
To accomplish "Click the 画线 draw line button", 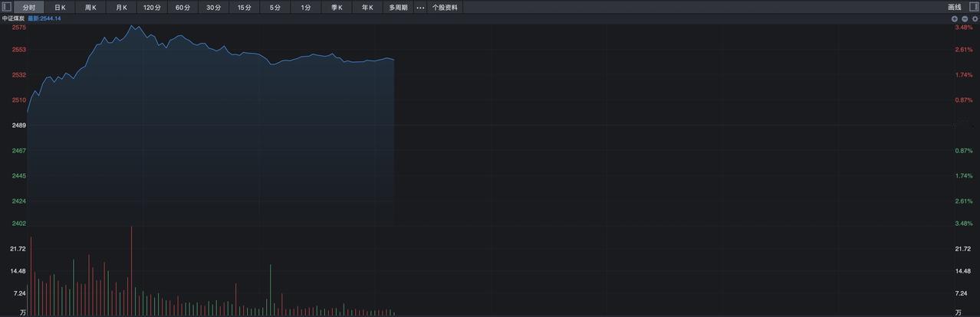I will (x=954, y=8).
